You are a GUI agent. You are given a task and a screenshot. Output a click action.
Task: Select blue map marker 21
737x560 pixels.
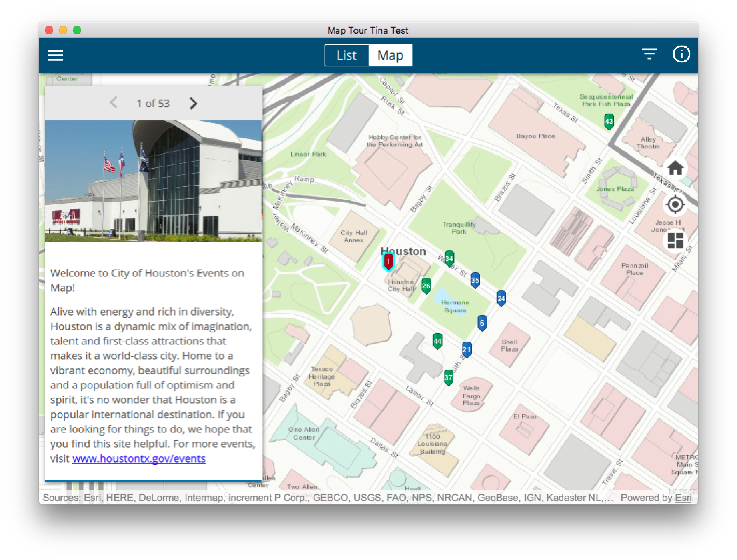466,349
